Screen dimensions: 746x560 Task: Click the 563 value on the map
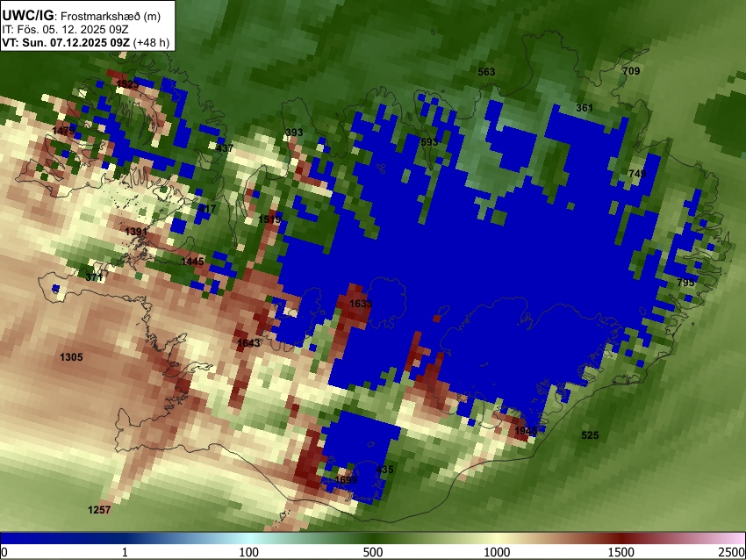coord(486,72)
